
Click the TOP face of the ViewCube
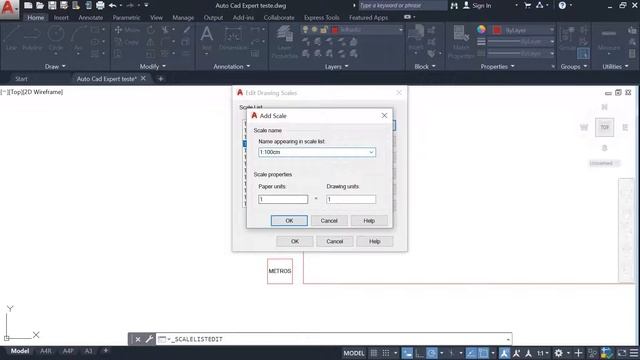604,127
